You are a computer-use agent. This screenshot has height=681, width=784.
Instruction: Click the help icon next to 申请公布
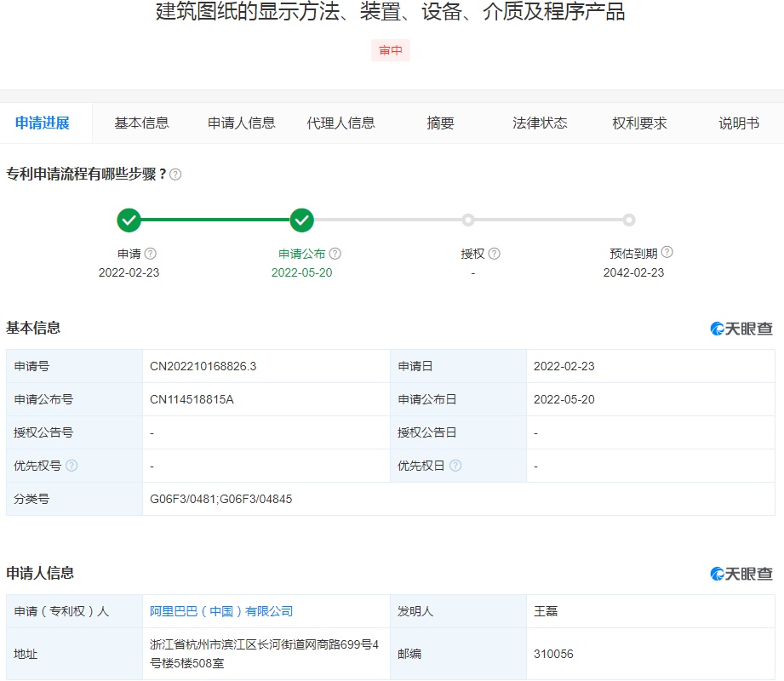pyautogui.click(x=335, y=254)
